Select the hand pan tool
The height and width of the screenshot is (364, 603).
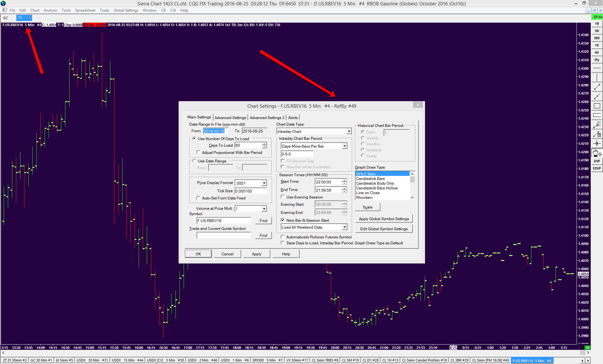coord(596,153)
